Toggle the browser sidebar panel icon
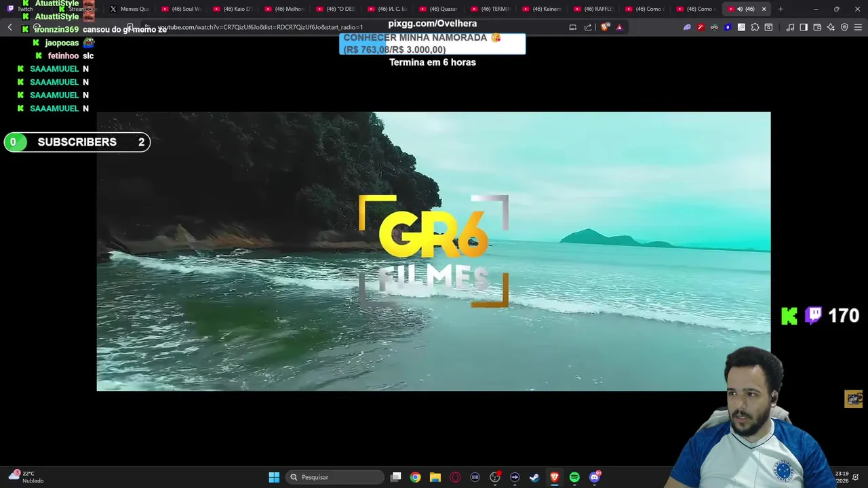This screenshot has height=488, width=868. coord(804,27)
